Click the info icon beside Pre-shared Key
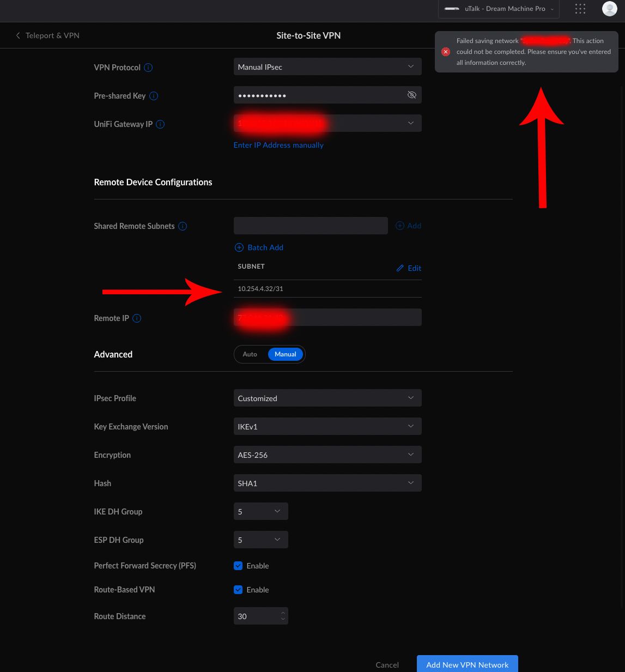 (154, 96)
